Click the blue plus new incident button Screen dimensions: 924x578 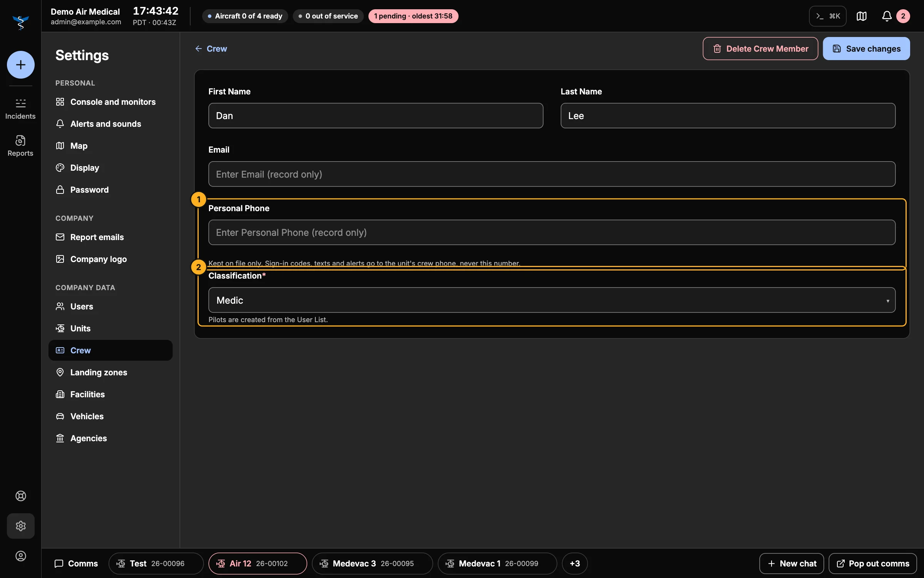pos(20,65)
